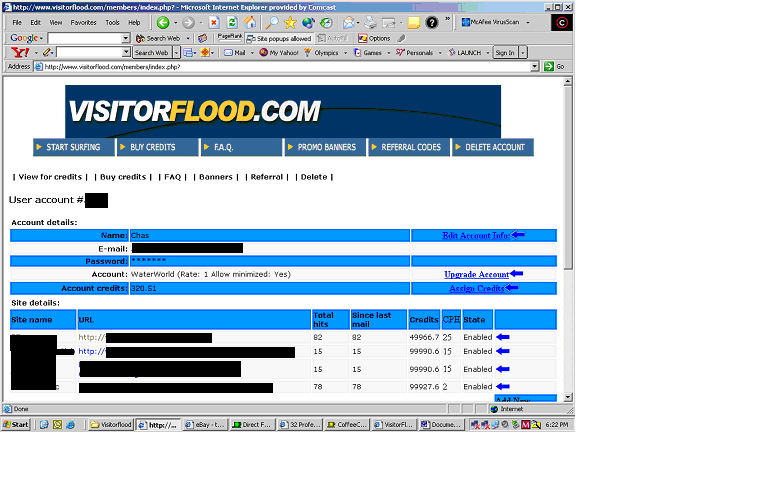The height and width of the screenshot is (503, 764).
Task: Open the Favorites menu
Action: coord(83,22)
